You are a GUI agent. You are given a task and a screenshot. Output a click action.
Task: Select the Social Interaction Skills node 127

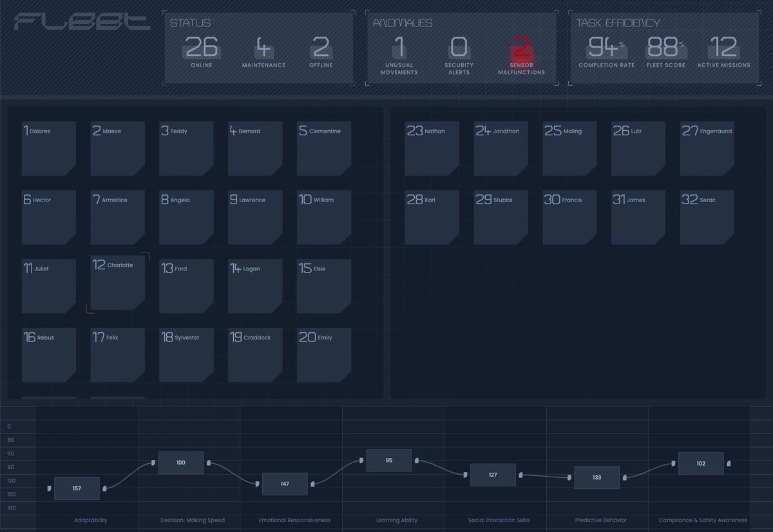493,475
